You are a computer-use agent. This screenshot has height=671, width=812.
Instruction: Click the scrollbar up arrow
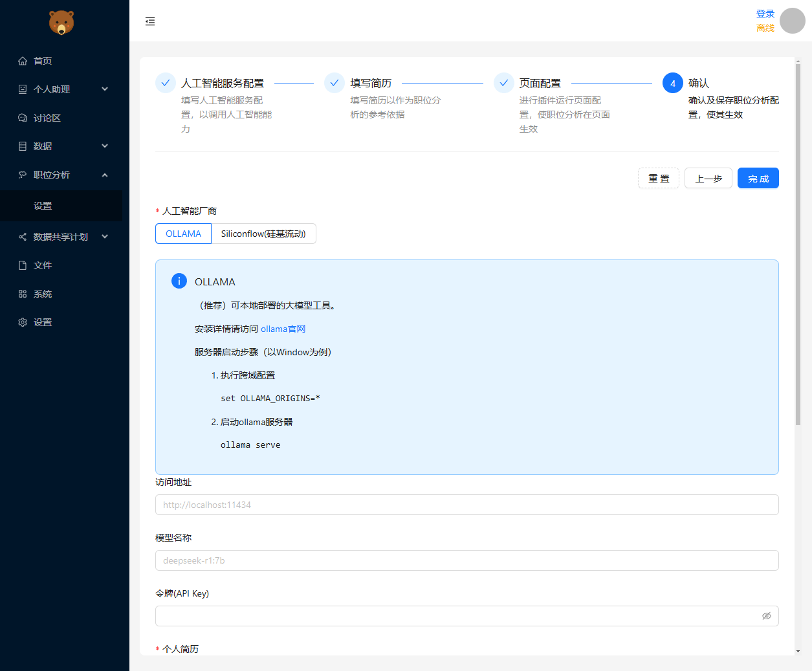pyautogui.click(x=798, y=60)
